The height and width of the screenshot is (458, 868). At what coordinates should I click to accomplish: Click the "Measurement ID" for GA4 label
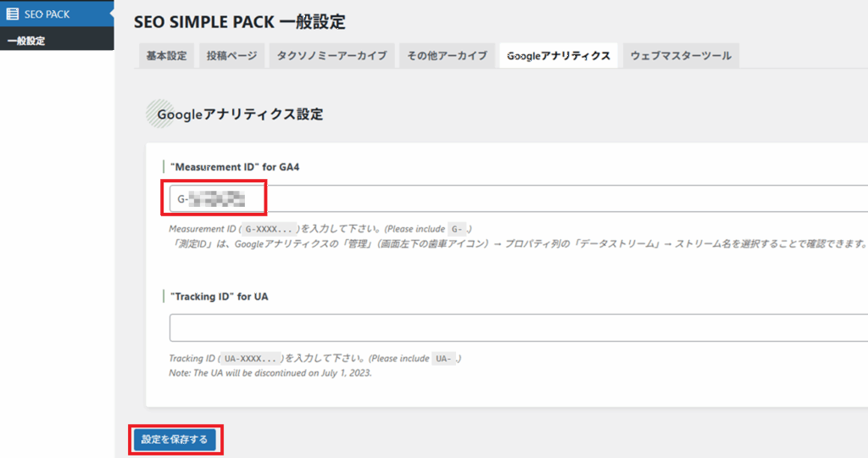(x=235, y=167)
